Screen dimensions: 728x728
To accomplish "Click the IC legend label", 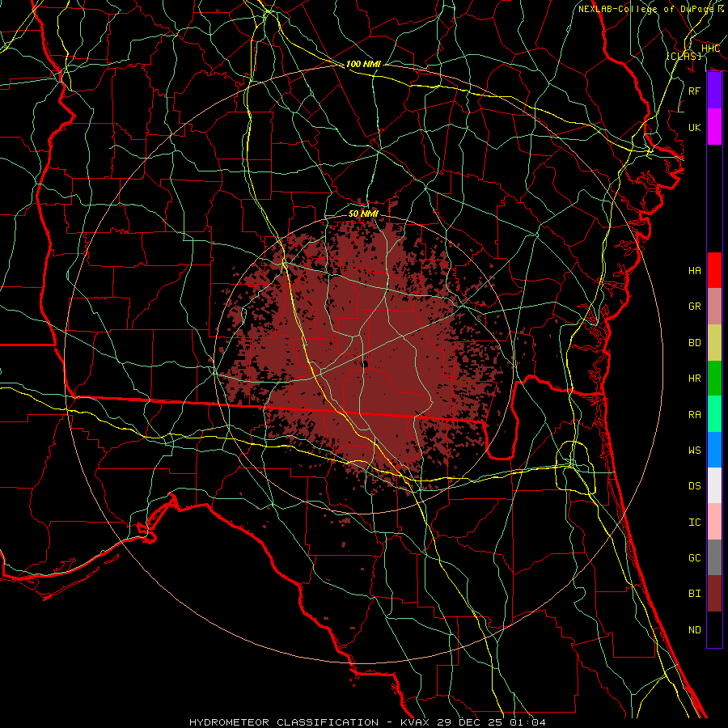I will pyautogui.click(x=695, y=522).
